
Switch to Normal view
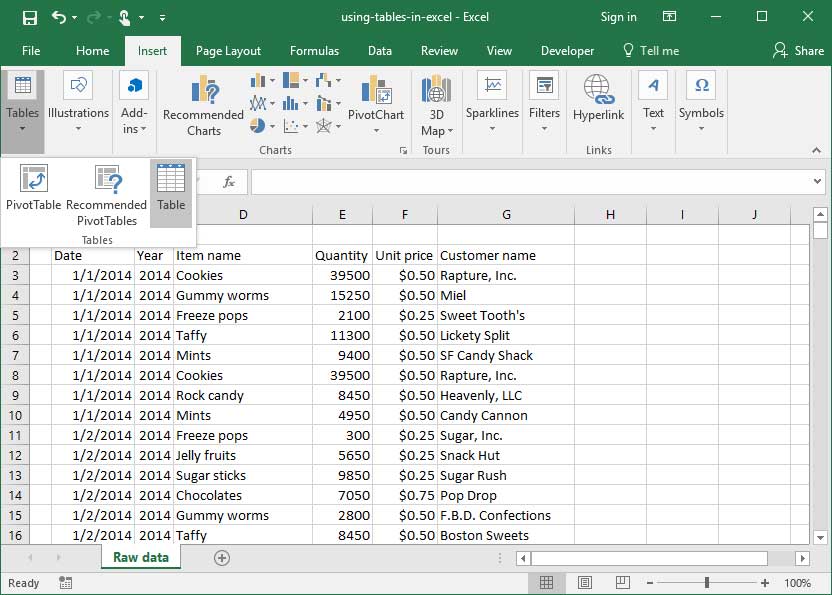(546, 583)
